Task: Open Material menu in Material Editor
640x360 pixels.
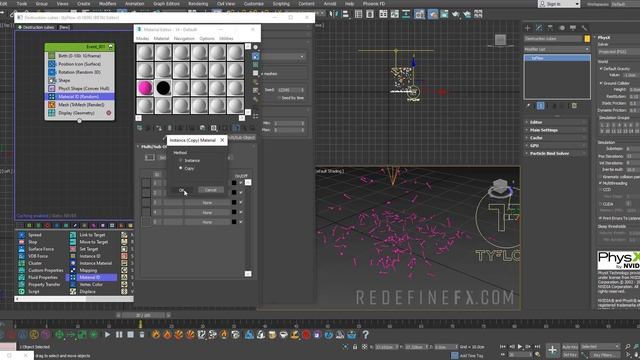Action: (161, 38)
